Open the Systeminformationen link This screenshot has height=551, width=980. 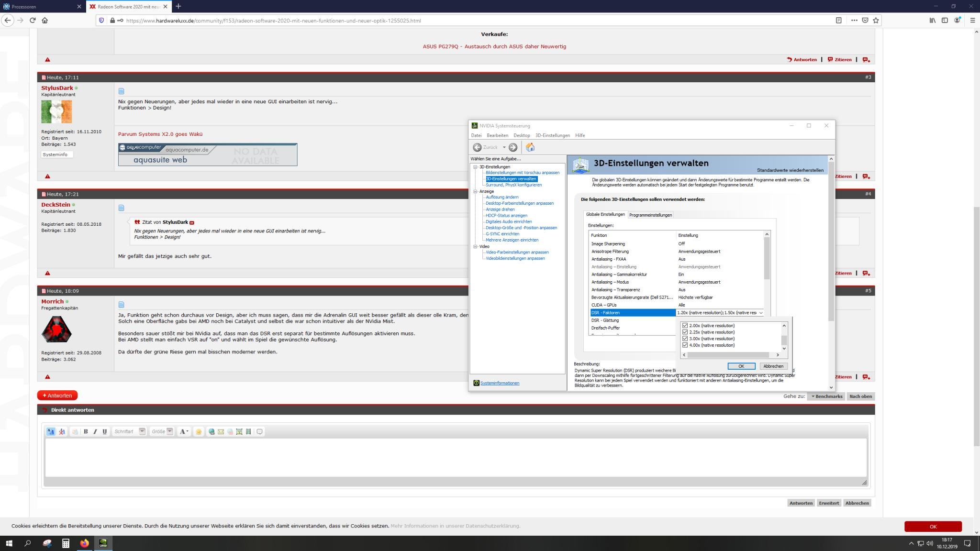coord(500,383)
